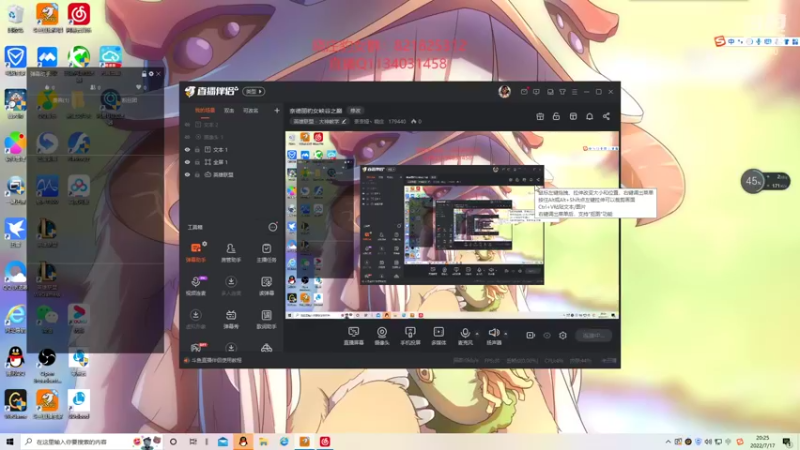
Task: Open the 歌词助手 tool
Action: tap(266, 319)
